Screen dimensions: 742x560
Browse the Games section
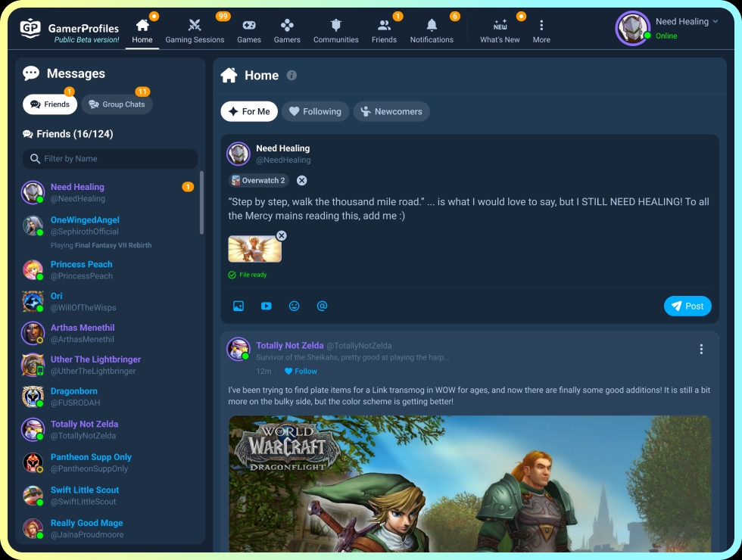click(x=249, y=29)
